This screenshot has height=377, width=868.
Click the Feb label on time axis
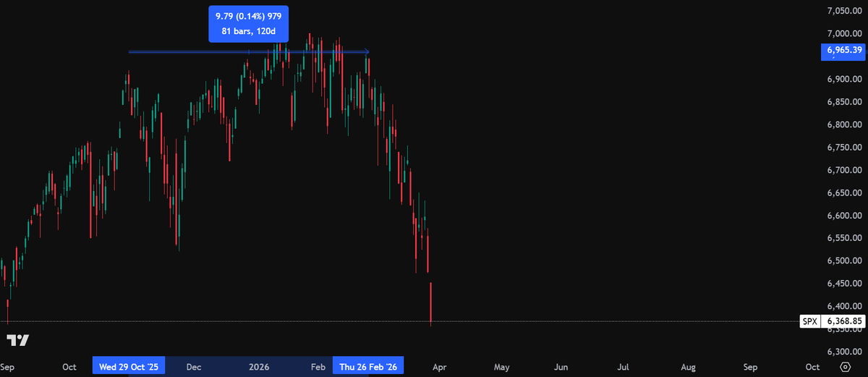pyautogui.click(x=318, y=367)
